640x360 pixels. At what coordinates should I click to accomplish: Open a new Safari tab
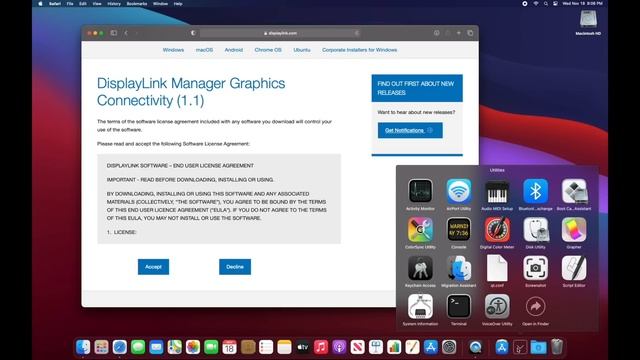coord(459,33)
